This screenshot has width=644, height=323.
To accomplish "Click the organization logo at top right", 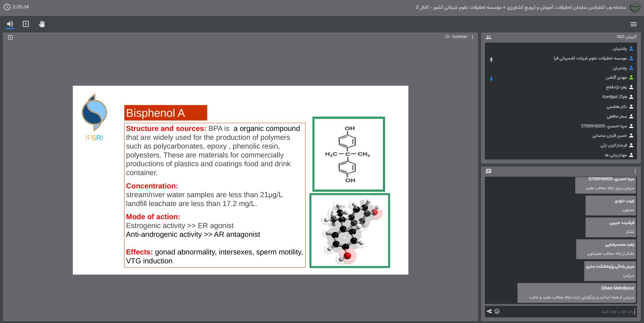I will (x=635, y=7).
